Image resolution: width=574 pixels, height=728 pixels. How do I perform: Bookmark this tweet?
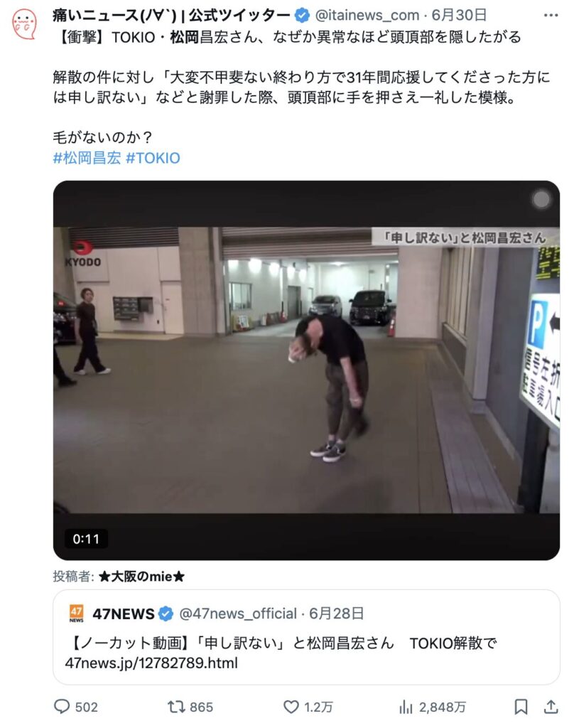pos(521,707)
